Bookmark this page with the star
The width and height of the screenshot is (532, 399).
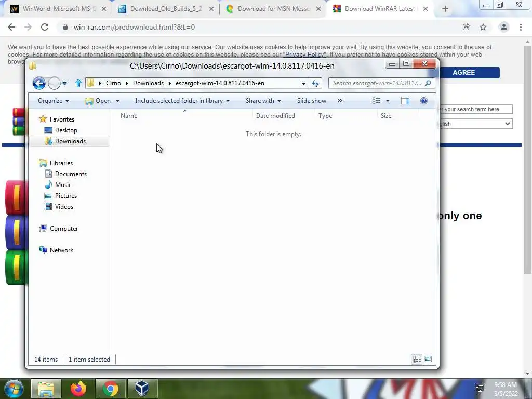(483, 27)
